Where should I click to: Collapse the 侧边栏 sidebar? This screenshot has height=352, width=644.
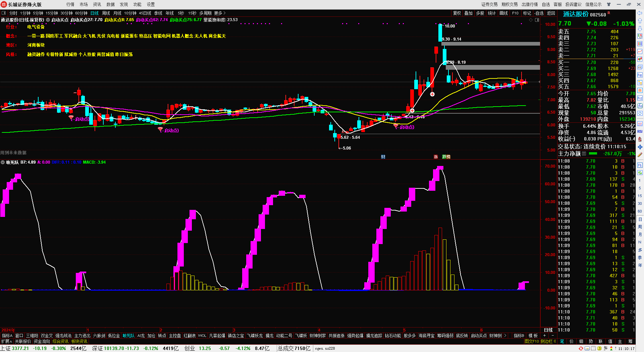pos(548,341)
